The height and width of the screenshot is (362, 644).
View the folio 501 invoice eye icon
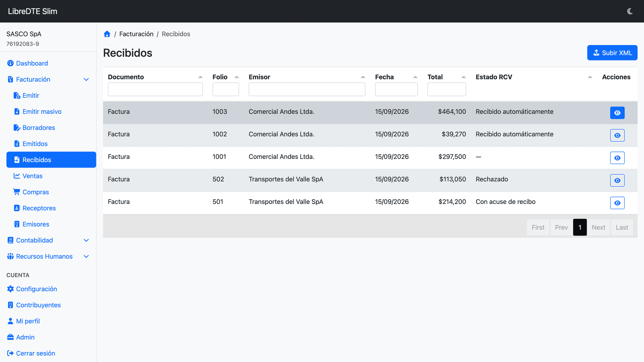point(617,203)
